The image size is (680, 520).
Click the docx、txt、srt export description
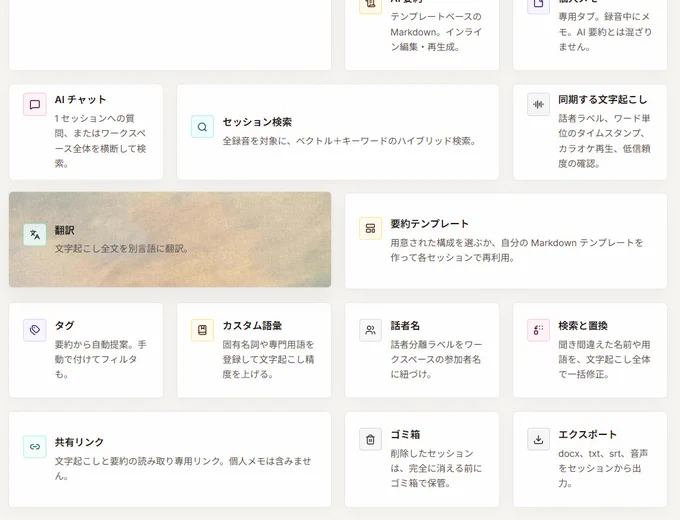[603, 468]
